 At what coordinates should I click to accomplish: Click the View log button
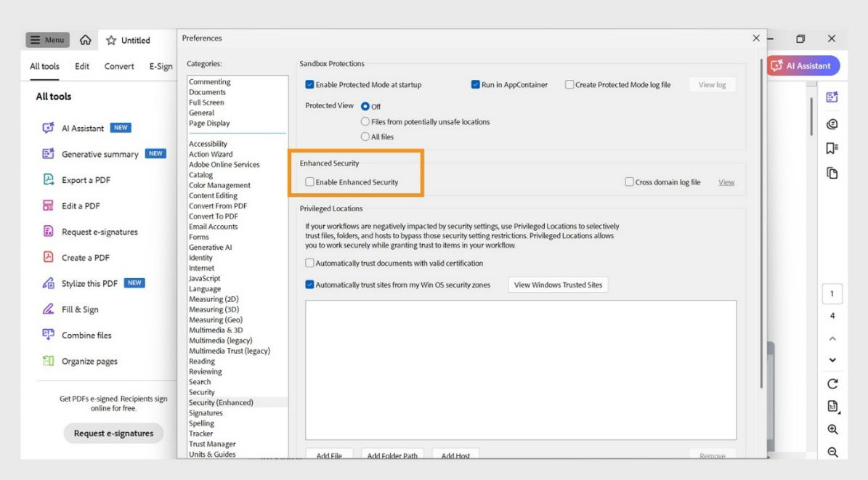point(712,84)
